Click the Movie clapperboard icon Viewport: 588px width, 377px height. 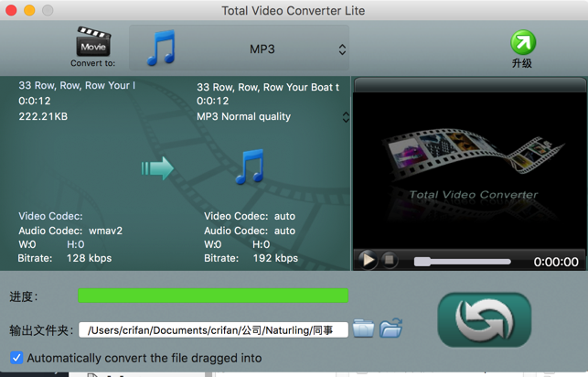pos(93,41)
